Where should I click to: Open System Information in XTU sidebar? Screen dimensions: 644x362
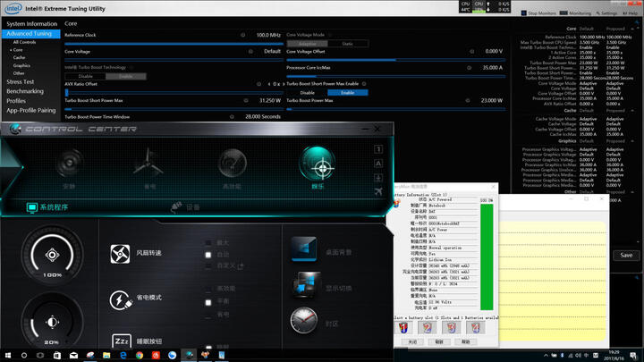point(31,24)
